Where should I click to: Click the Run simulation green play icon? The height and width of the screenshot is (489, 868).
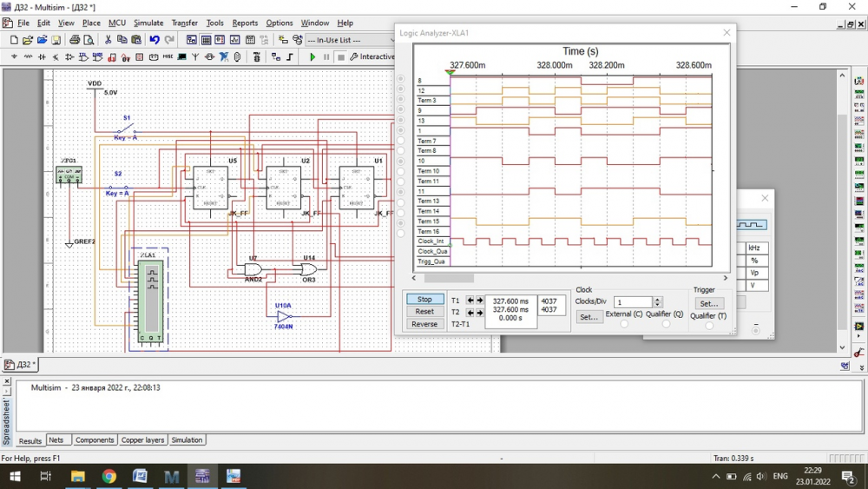pos(312,57)
